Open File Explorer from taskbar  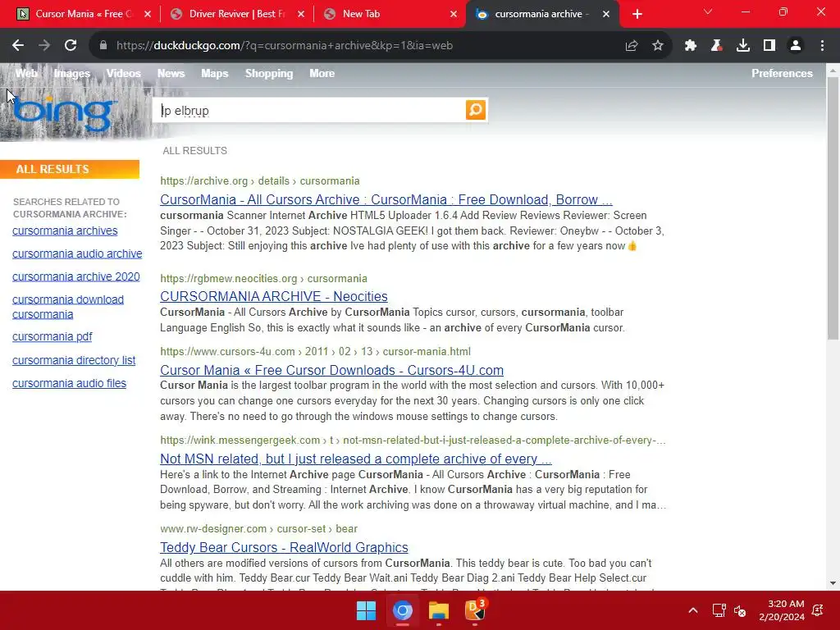(x=439, y=610)
